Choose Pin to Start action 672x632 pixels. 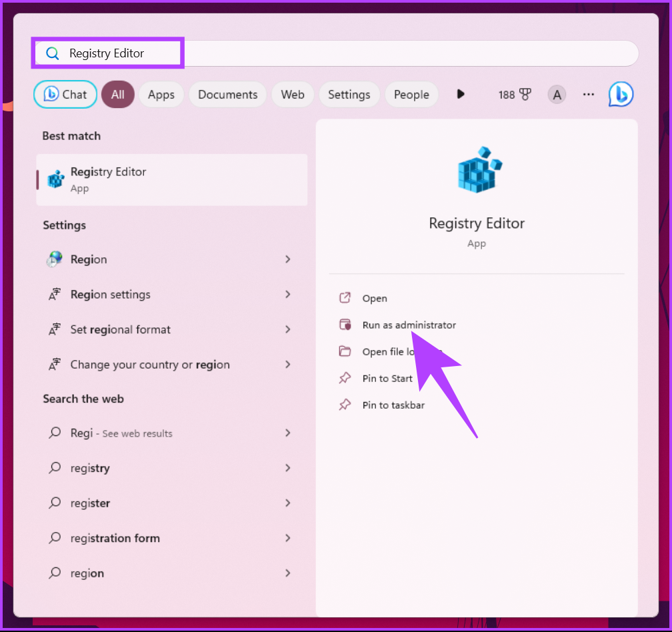click(x=387, y=379)
